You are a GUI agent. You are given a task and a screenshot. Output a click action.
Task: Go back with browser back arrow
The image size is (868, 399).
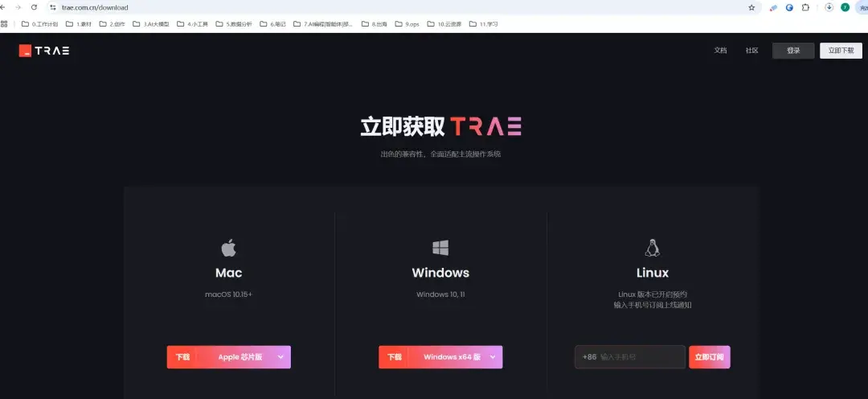click(x=2, y=7)
